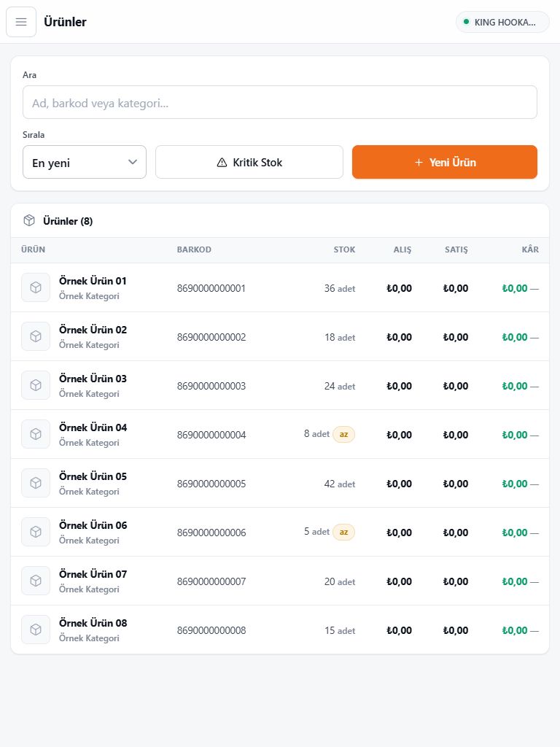This screenshot has height=747, width=560.
Task: Sort by the KÂR column header
Action: pyautogui.click(x=530, y=249)
